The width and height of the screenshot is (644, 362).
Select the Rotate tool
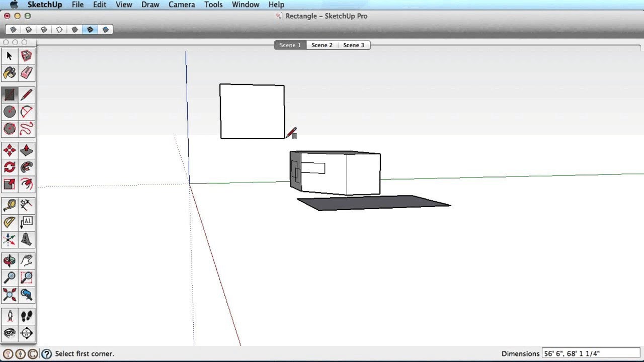[x=10, y=167]
